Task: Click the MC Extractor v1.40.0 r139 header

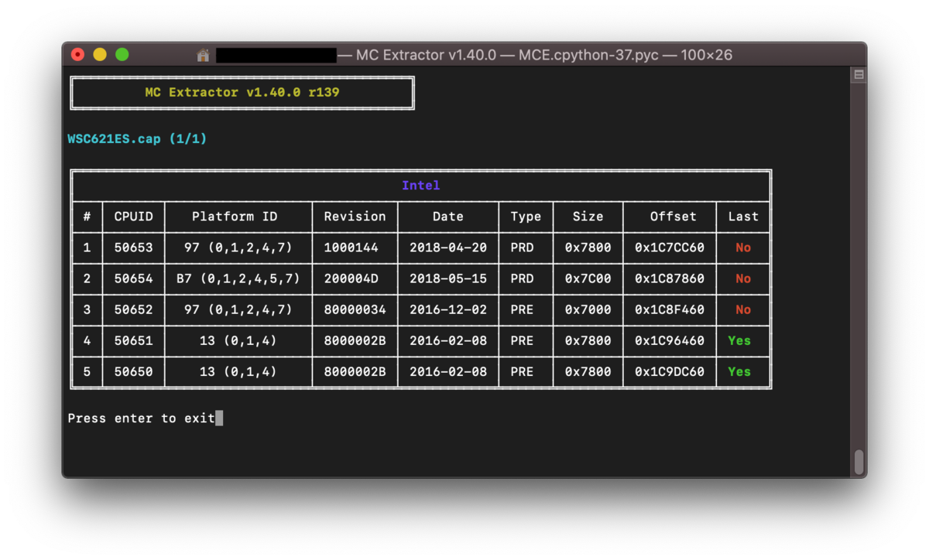Action: 242,92
